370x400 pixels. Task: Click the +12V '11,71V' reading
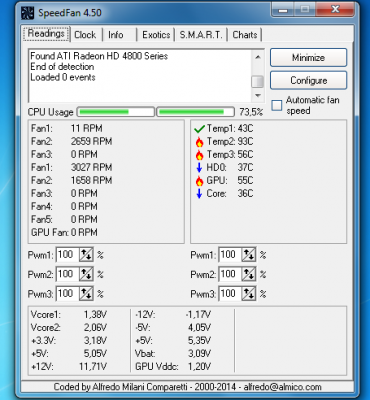click(93, 367)
